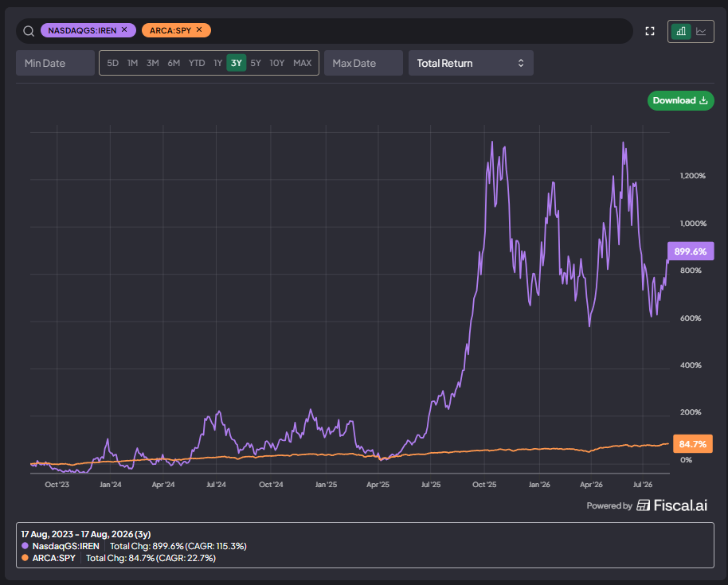Select the 1Y time range
The image size is (728, 585).
217,63
